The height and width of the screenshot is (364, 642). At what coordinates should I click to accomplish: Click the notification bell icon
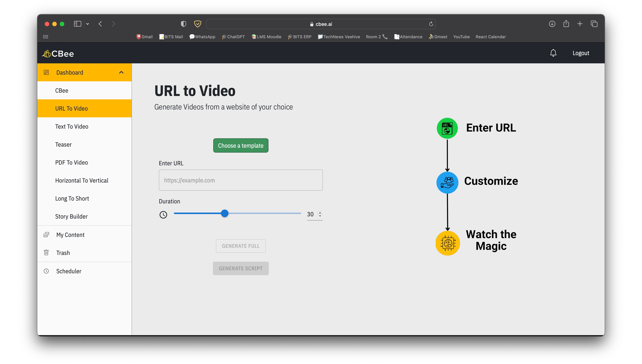553,53
